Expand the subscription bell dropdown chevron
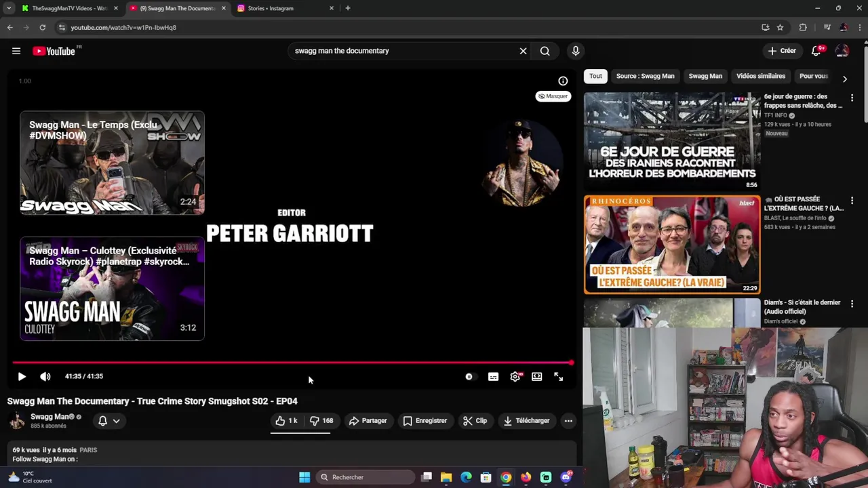 tap(117, 421)
